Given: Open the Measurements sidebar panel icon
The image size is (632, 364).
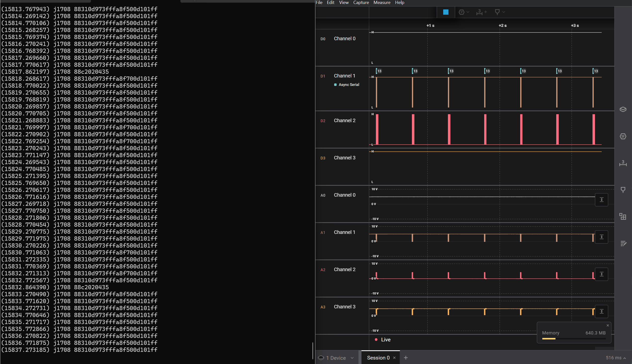Looking at the screenshot, I should pyautogui.click(x=623, y=163).
